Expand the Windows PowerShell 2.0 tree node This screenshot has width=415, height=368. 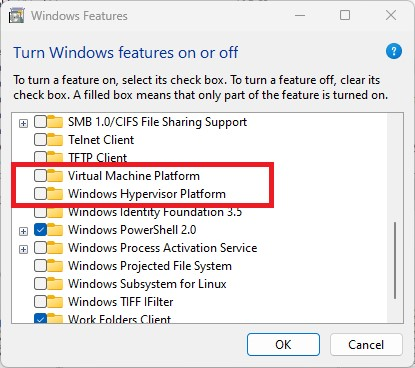click(23, 231)
